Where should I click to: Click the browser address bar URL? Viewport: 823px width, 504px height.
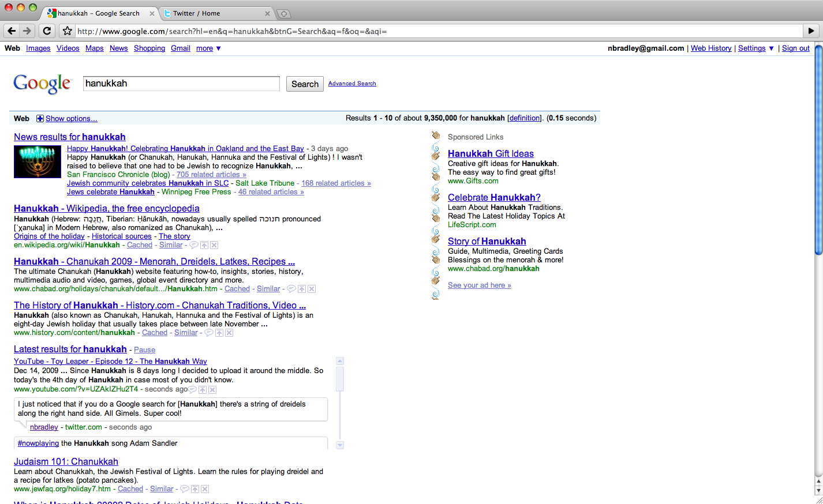coord(439,31)
